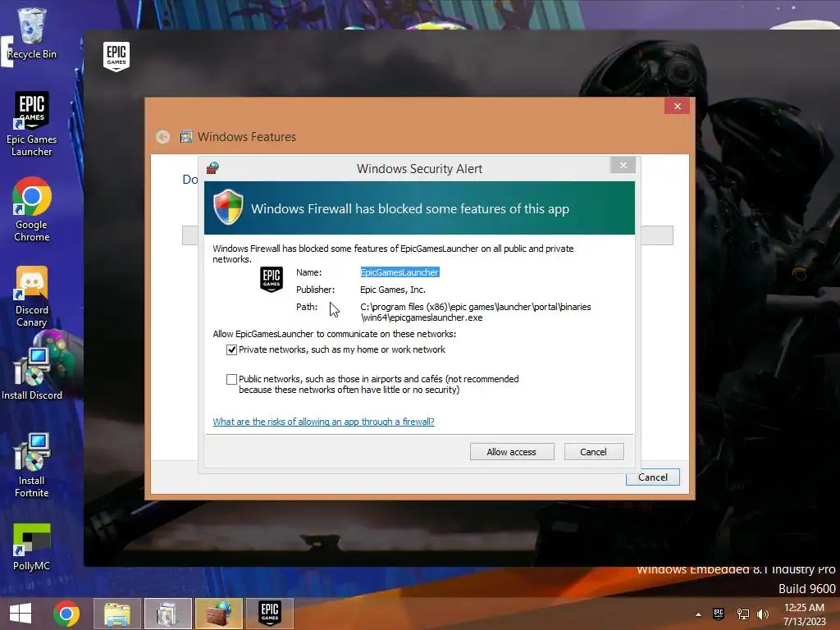Click the Windows Firewall shield icon
Image resolution: width=840 pixels, height=630 pixels.
point(228,207)
